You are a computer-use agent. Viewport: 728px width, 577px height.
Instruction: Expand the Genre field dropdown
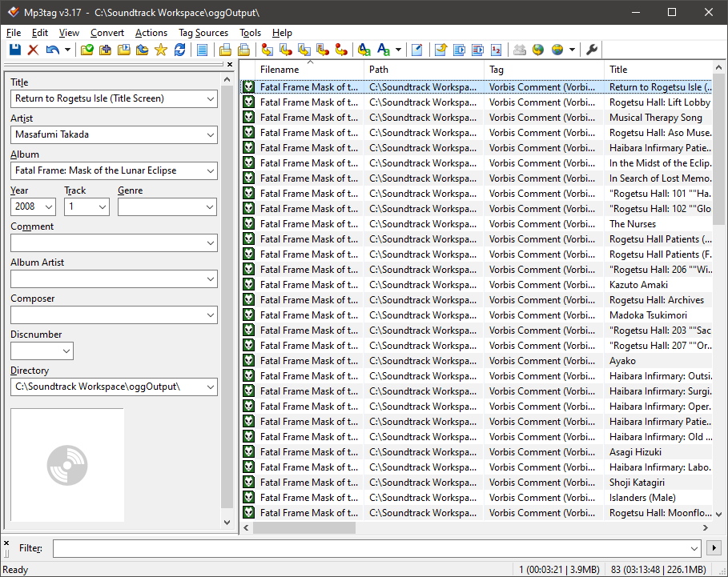point(211,206)
